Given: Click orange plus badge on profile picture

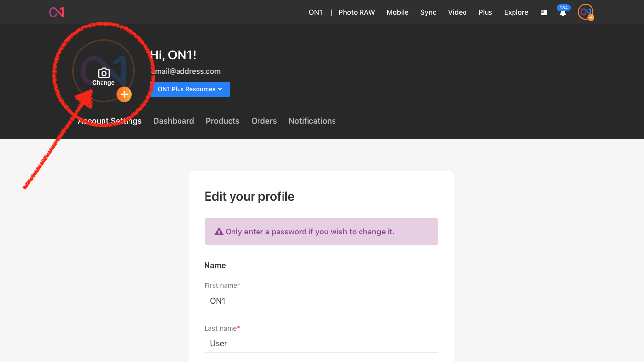Looking at the screenshot, I should [124, 94].
